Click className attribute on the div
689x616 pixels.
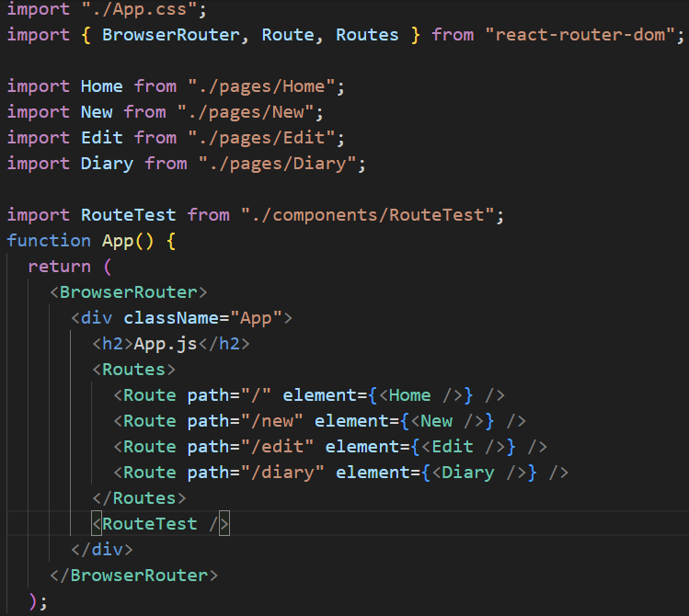(x=170, y=318)
